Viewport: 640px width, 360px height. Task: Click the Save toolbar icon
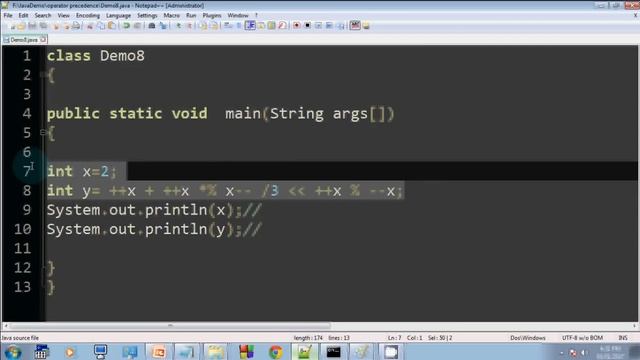click(32, 26)
